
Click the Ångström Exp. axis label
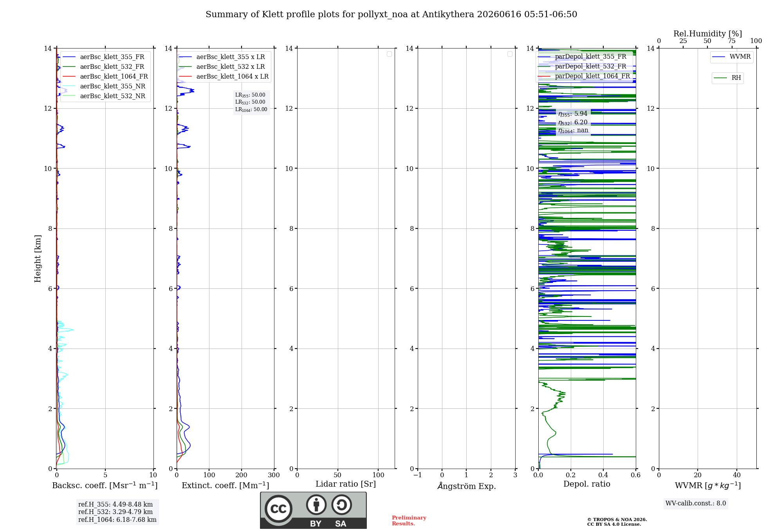click(467, 486)
